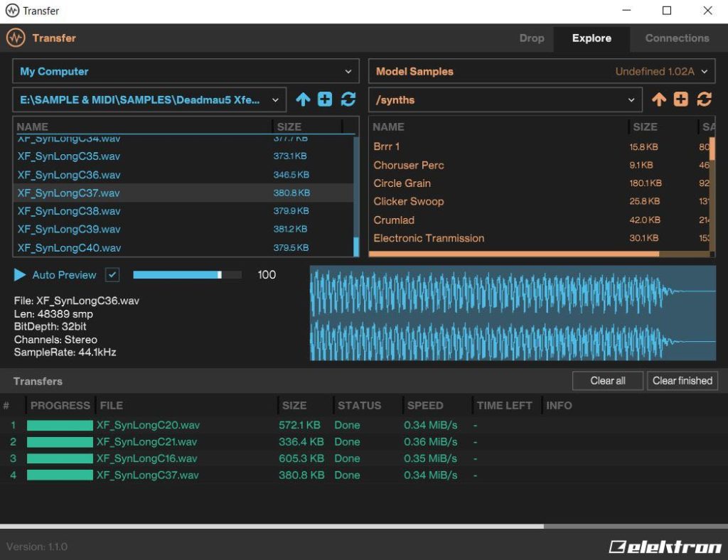Click the waveform preview display
The width and height of the screenshot is (728, 560).
click(x=513, y=313)
